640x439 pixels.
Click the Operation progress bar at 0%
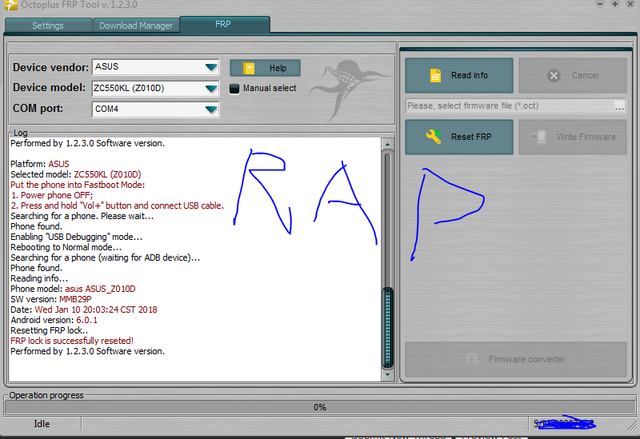[x=320, y=407]
